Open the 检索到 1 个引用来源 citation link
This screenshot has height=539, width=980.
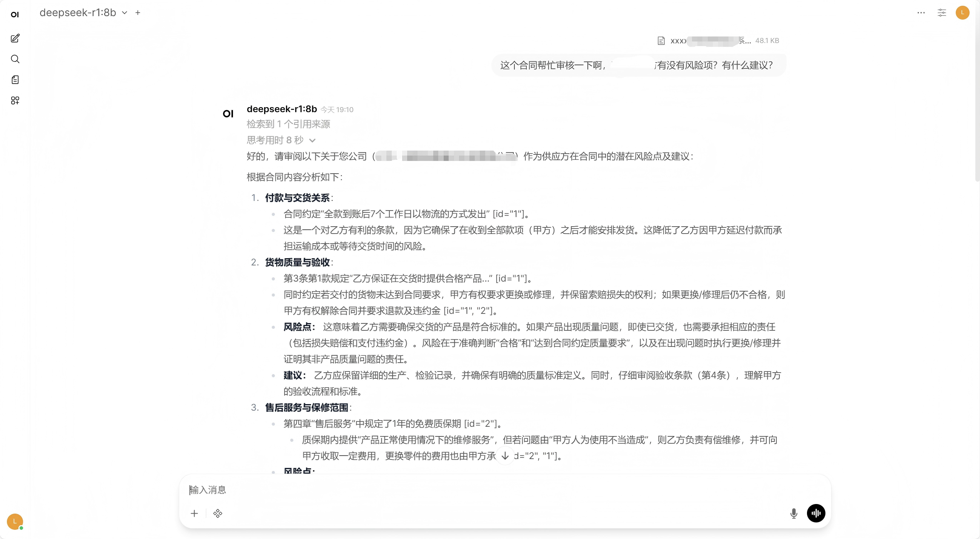pyautogui.click(x=288, y=124)
